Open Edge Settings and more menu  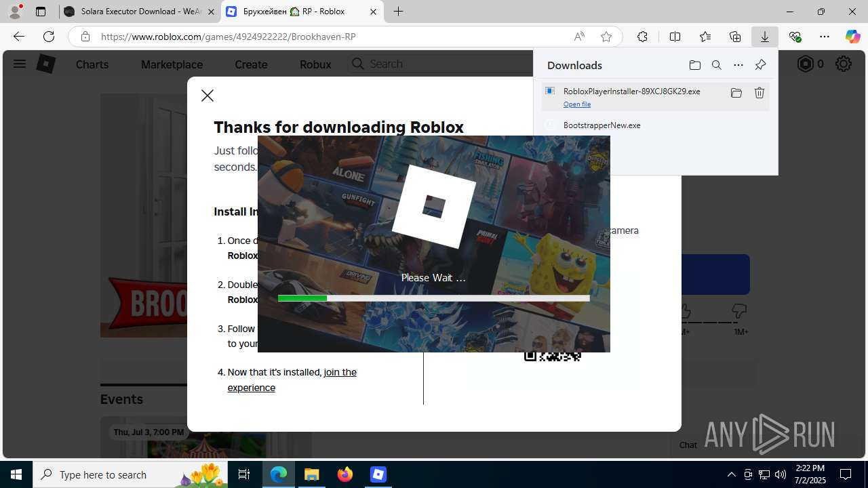pyautogui.click(x=825, y=37)
